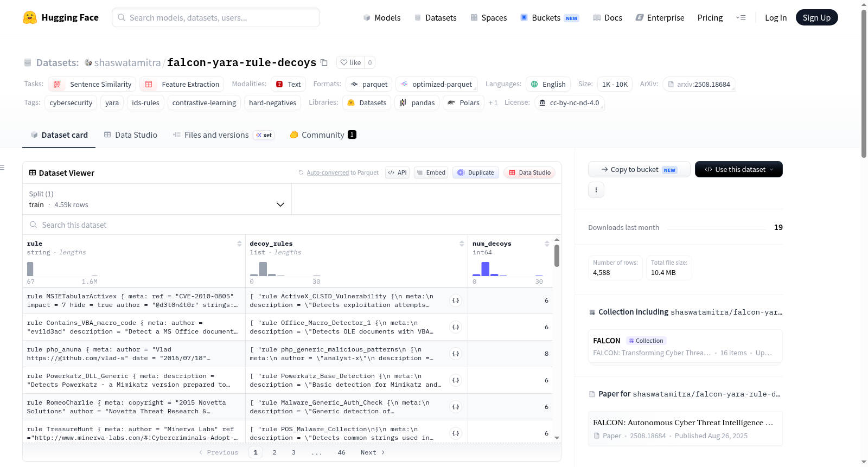Viewport: 868px width, 467px height.
Task: Open the Use this dataset dropdown
Action: (x=738, y=169)
